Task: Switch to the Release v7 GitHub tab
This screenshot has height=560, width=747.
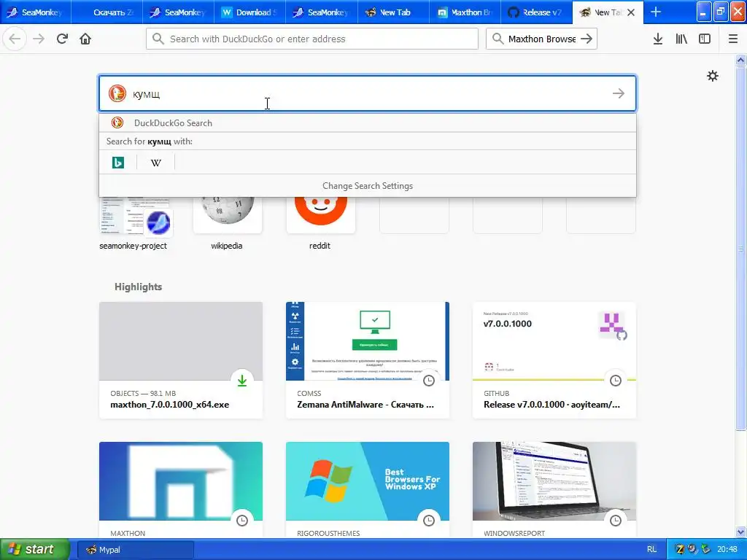Action: (536, 12)
